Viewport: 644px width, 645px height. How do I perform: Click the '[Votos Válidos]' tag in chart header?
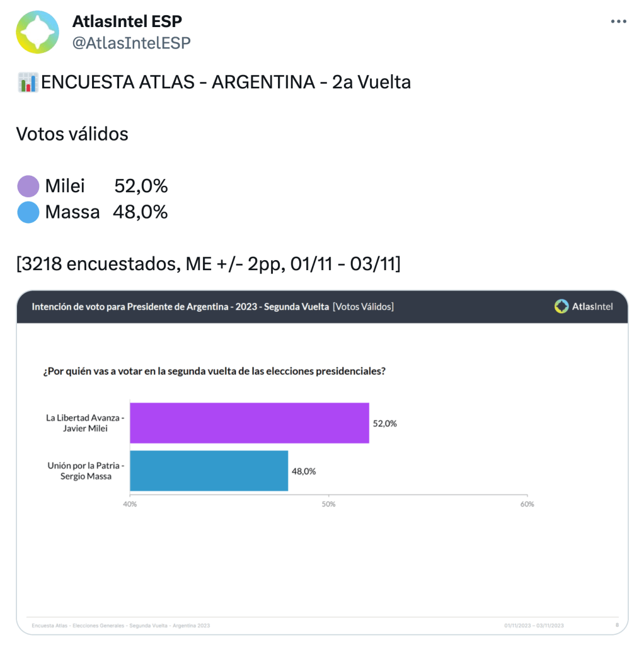(363, 307)
